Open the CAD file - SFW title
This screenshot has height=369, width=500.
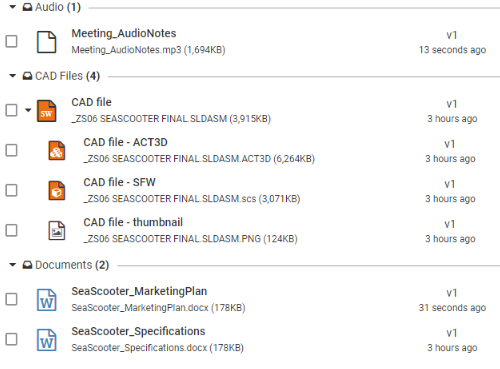tap(119, 182)
